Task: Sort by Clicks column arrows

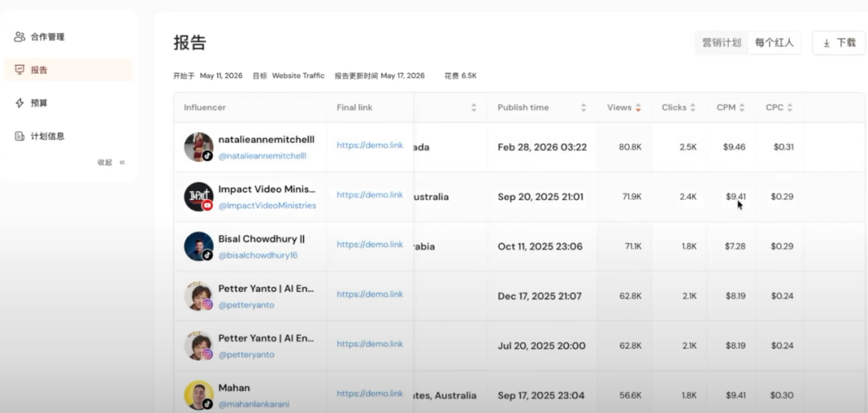Action: pyautogui.click(x=693, y=108)
